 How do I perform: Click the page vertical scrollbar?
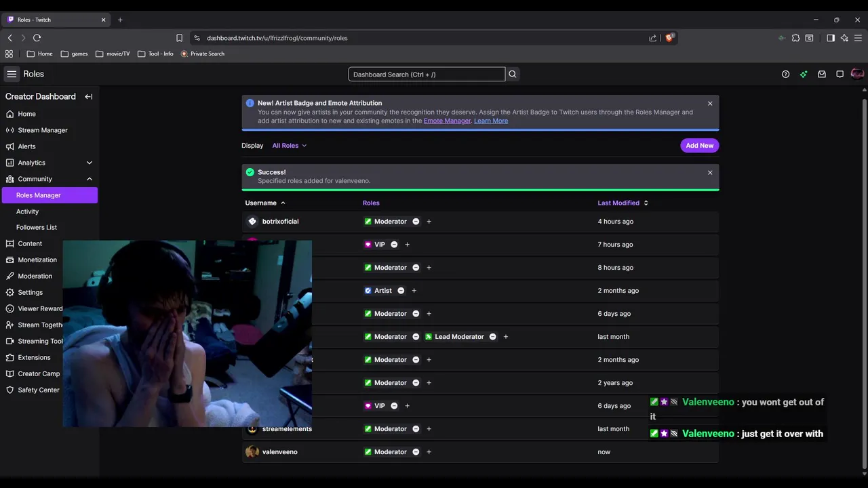coord(864,285)
